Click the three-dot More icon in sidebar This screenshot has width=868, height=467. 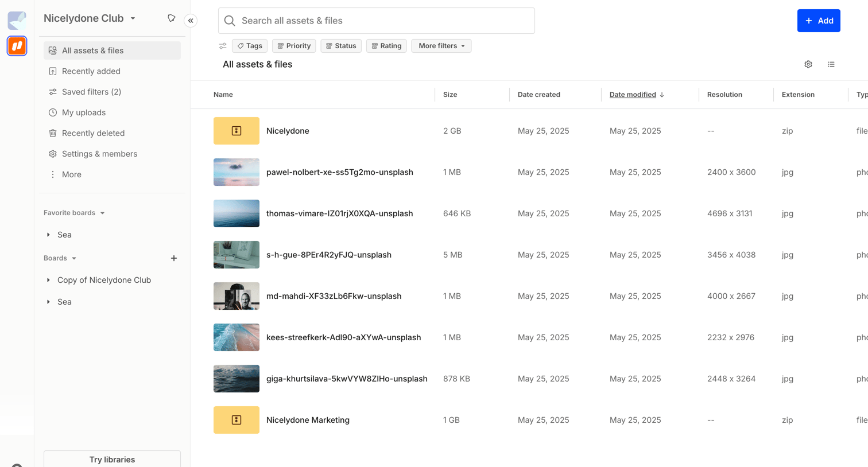pyautogui.click(x=53, y=174)
